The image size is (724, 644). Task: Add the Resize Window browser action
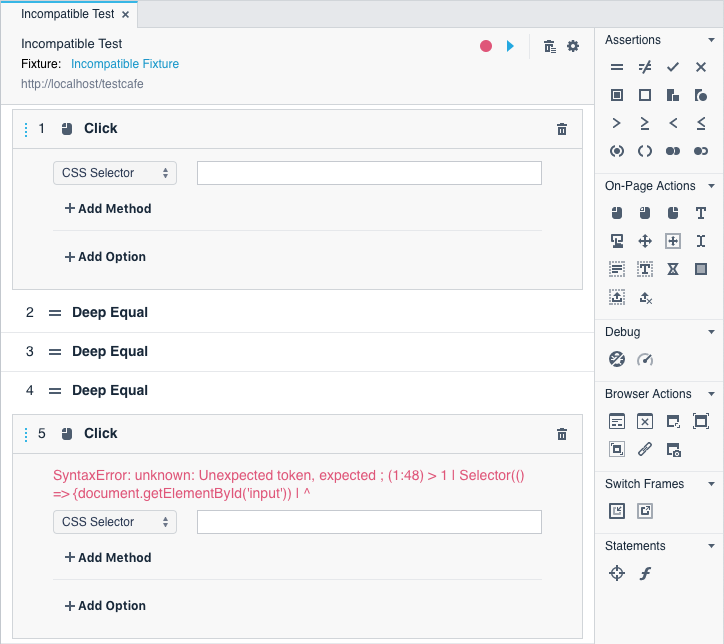[673, 421]
